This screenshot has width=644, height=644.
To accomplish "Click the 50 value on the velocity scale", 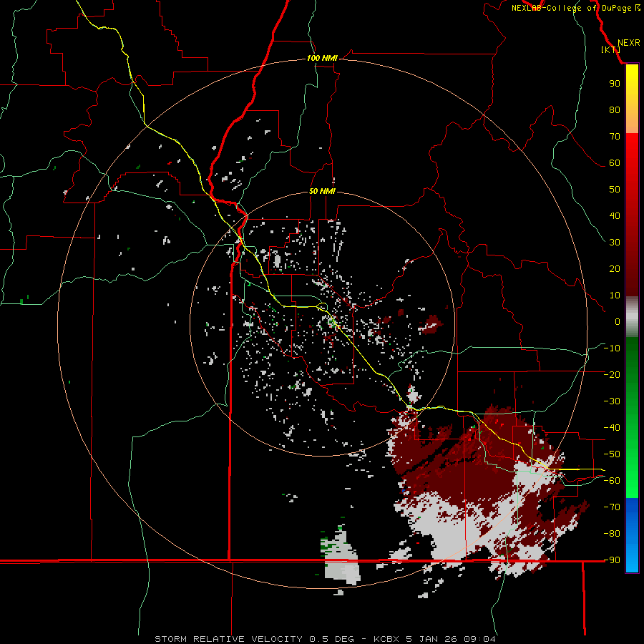I will pos(615,190).
